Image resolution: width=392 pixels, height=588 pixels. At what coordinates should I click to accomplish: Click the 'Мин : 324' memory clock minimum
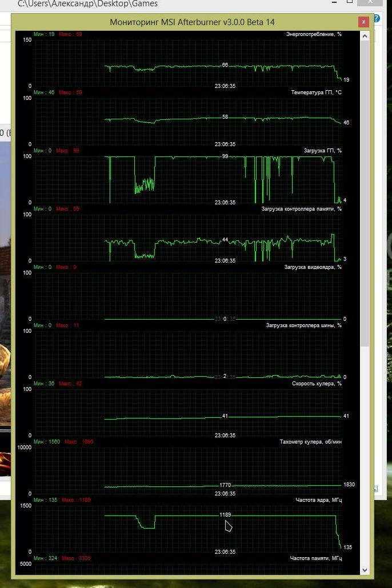[46, 558]
